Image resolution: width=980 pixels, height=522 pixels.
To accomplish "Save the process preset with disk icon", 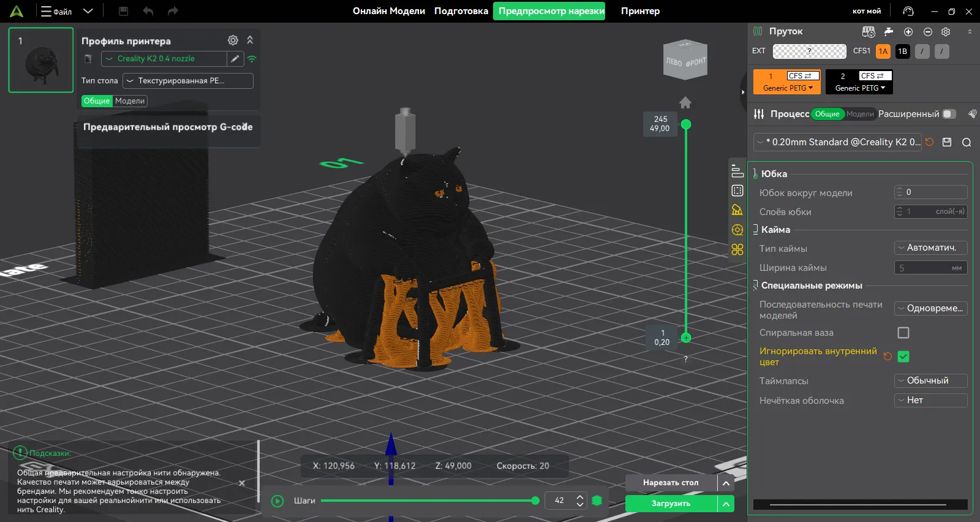I will click(x=947, y=142).
